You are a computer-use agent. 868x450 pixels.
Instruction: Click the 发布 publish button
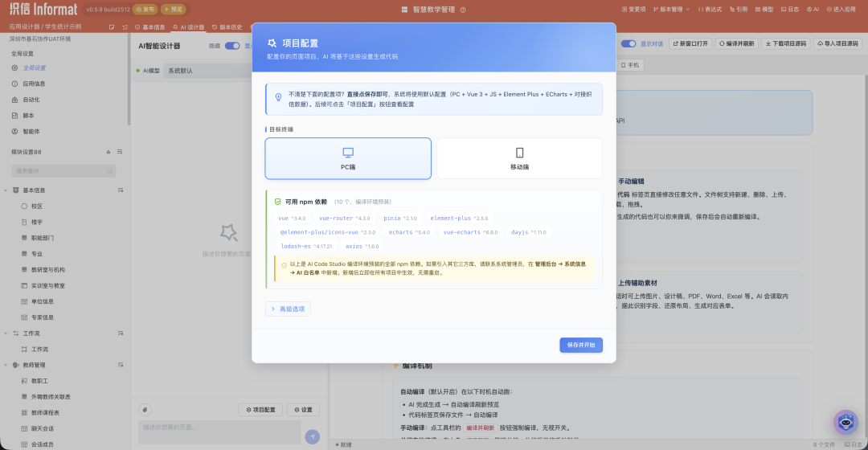click(x=145, y=10)
